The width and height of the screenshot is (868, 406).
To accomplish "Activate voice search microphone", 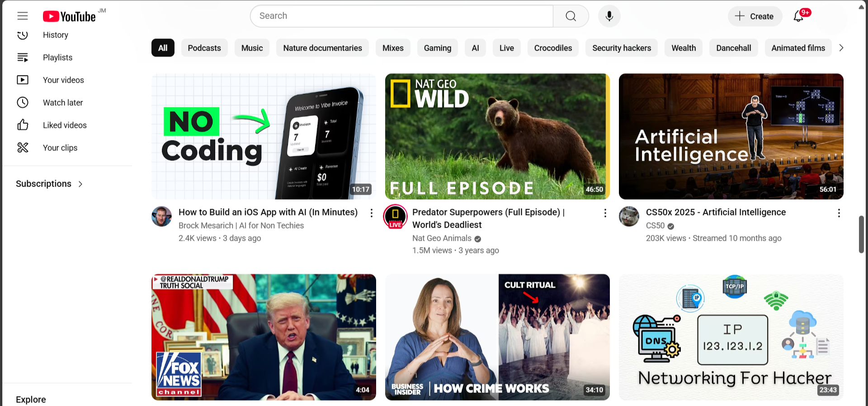I will pos(609,16).
